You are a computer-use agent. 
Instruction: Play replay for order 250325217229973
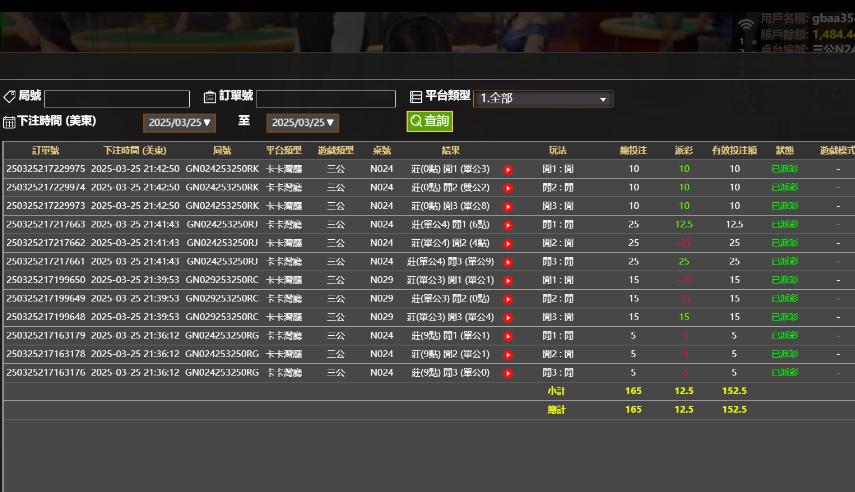[x=508, y=206]
